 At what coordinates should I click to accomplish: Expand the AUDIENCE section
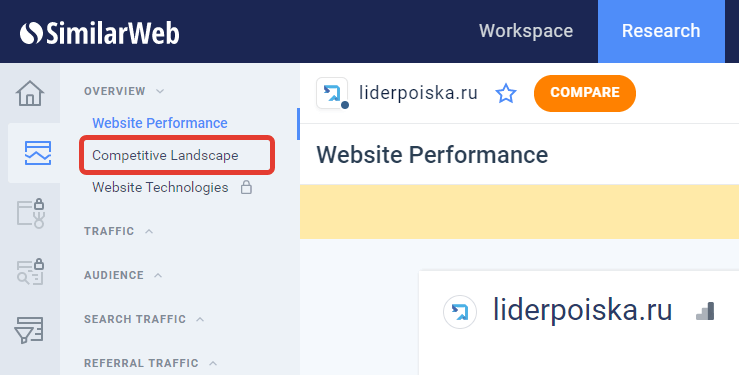[x=123, y=275]
